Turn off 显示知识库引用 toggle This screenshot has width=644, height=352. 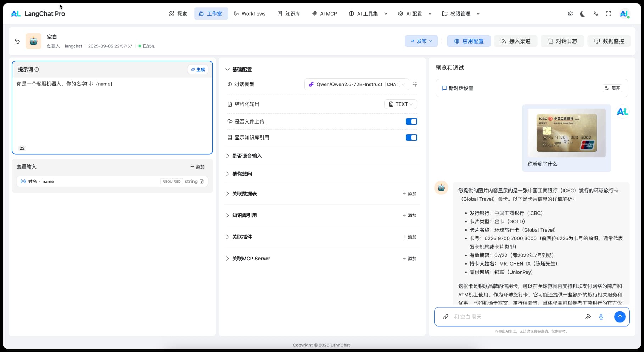click(x=411, y=137)
